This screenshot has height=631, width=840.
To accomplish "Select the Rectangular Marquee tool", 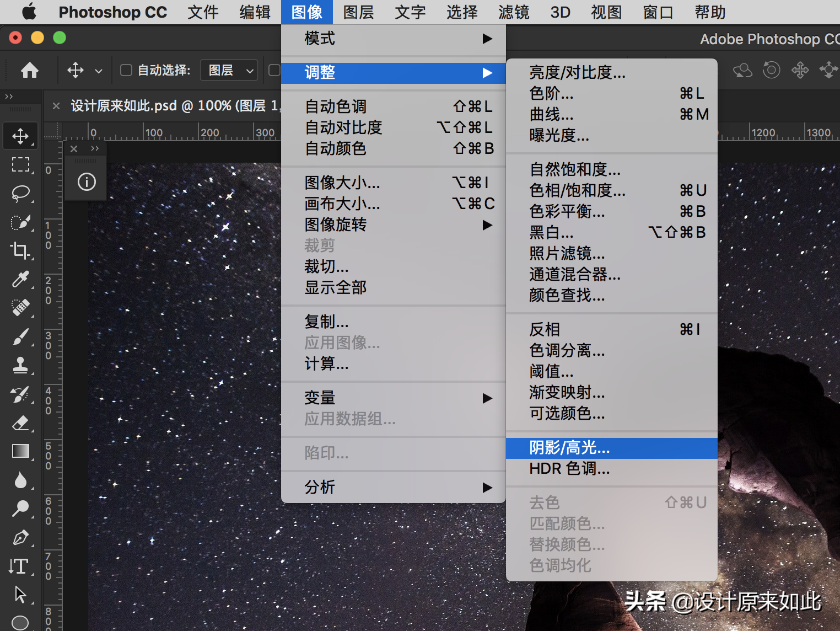I will click(20, 164).
